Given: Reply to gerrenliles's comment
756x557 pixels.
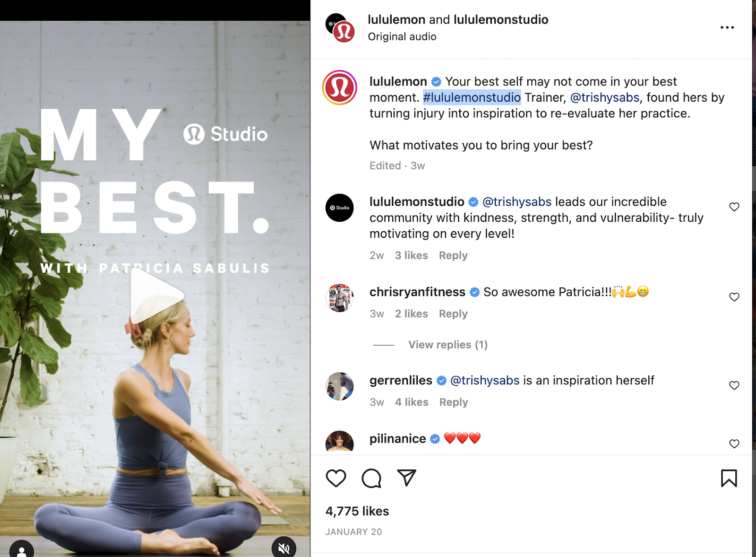Looking at the screenshot, I should click(454, 402).
